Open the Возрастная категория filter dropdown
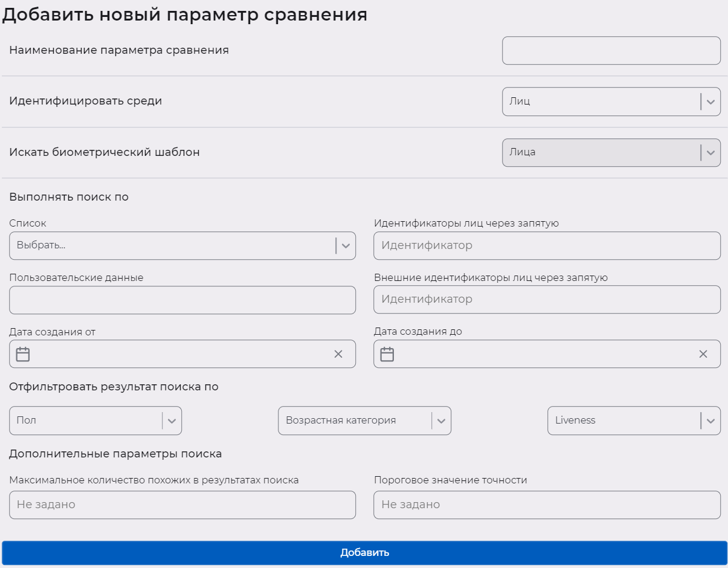Image resolution: width=728 pixels, height=568 pixels. click(x=364, y=421)
